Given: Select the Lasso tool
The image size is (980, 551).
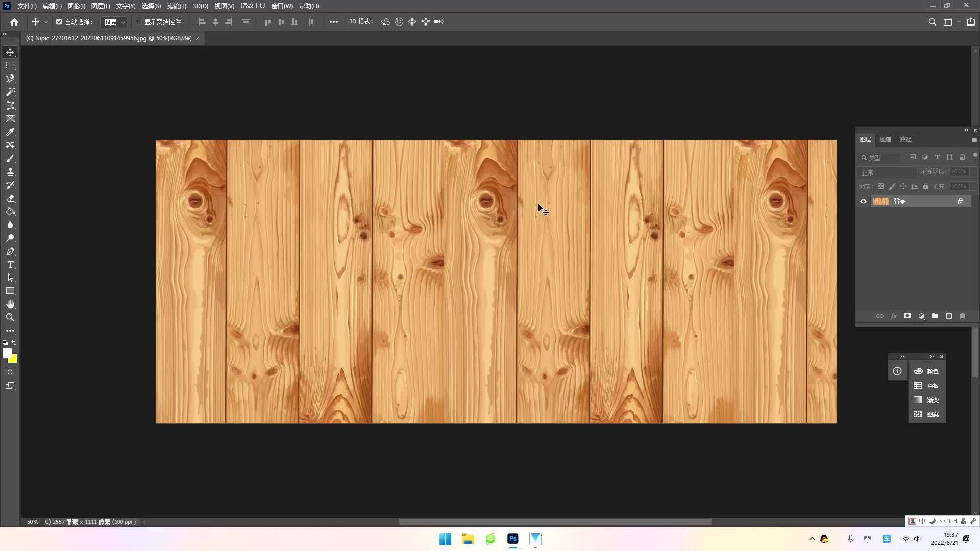Looking at the screenshot, I should point(10,79).
